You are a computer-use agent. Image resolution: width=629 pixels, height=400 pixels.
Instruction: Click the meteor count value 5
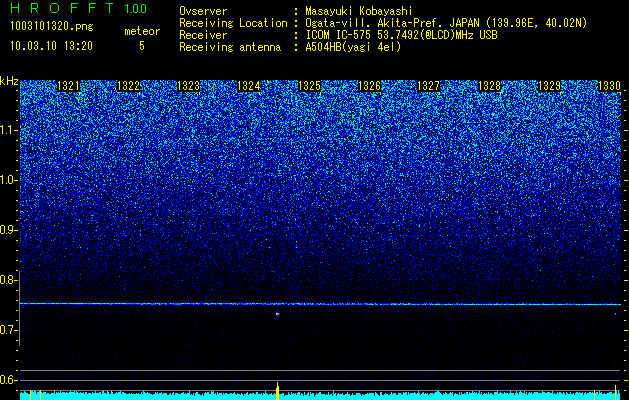click(142, 46)
